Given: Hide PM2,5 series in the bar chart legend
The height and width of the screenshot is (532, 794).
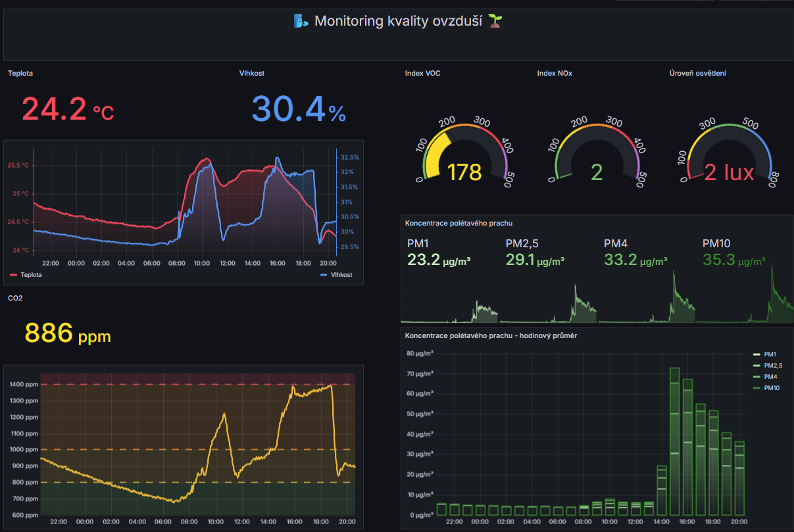Looking at the screenshot, I should pos(772,366).
